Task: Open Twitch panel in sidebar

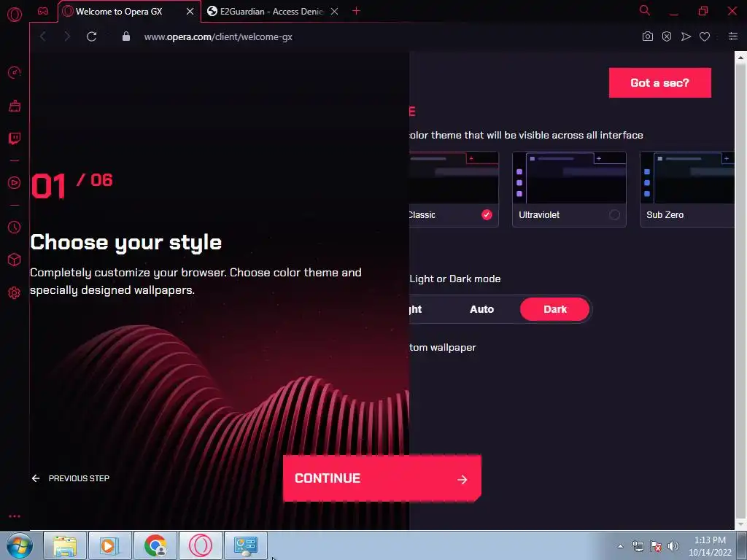Action: [15, 139]
